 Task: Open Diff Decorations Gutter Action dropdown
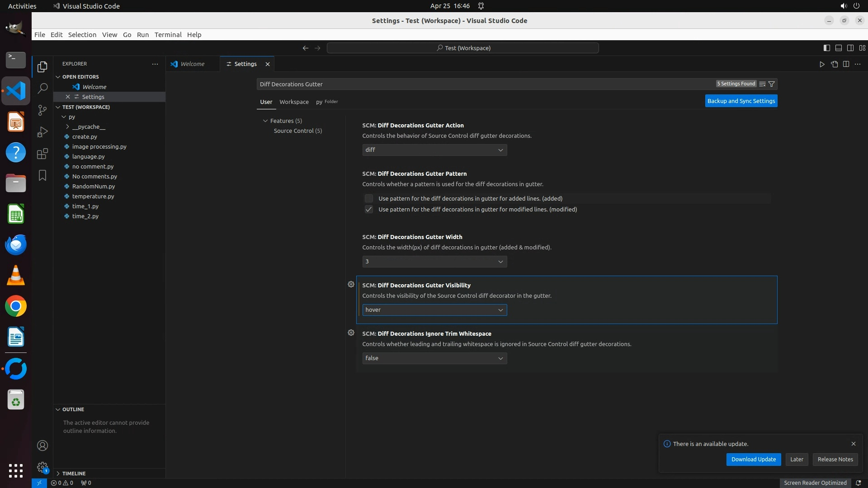click(x=434, y=150)
